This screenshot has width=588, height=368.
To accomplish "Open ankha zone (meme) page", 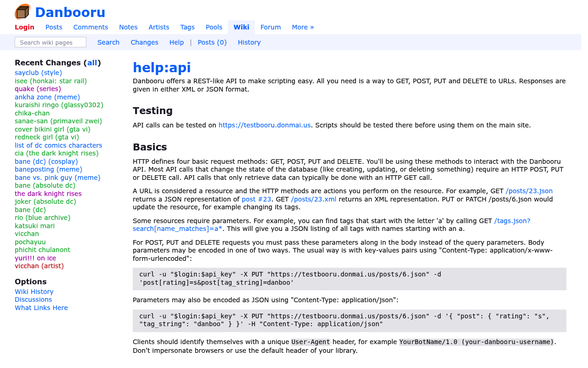I will coord(47,97).
